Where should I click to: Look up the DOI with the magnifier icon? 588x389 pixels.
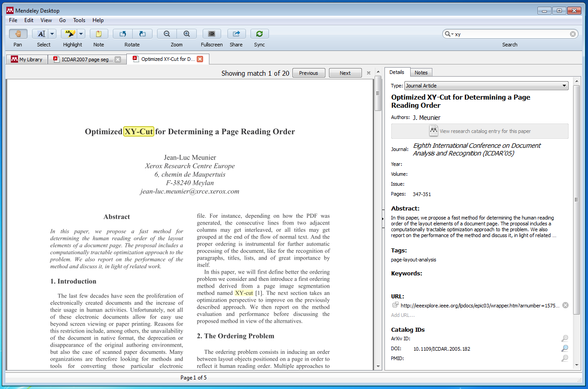click(565, 348)
